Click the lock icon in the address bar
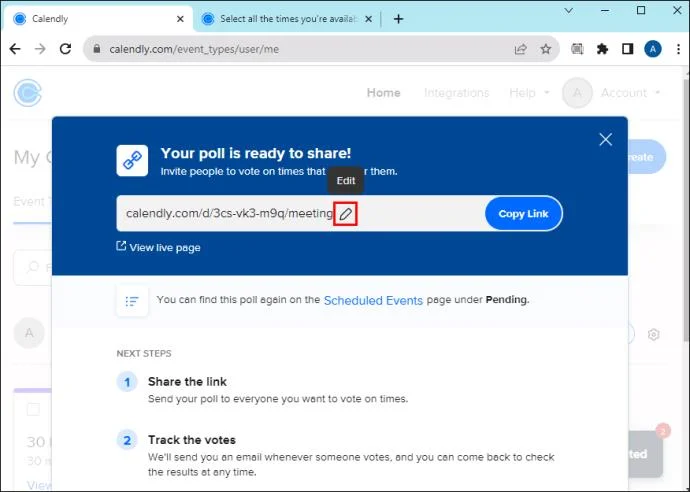690x492 pixels. (x=97, y=49)
